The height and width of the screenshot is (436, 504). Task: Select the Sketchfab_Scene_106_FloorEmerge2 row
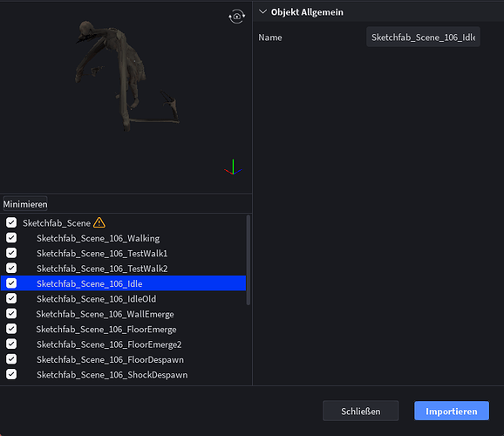(x=124, y=344)
